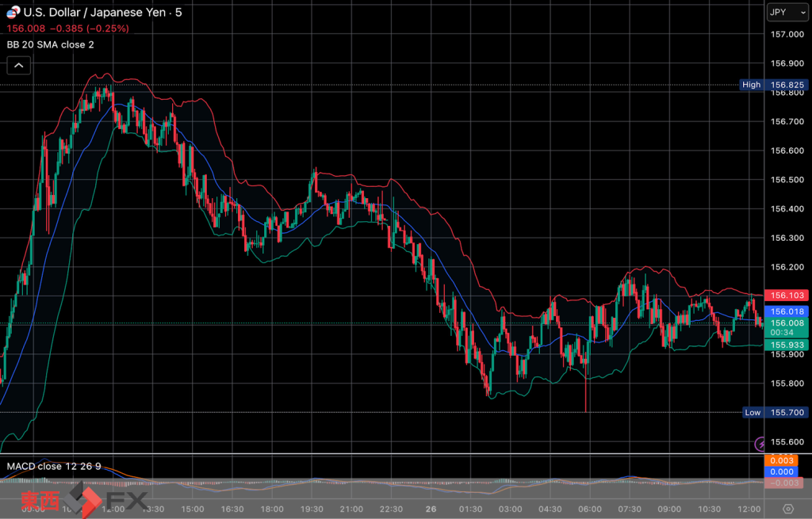This screenshot has width=812, height=519.
Task: Select the MACD close 12 26 9 indicator
Action: (x=54, y=466)
